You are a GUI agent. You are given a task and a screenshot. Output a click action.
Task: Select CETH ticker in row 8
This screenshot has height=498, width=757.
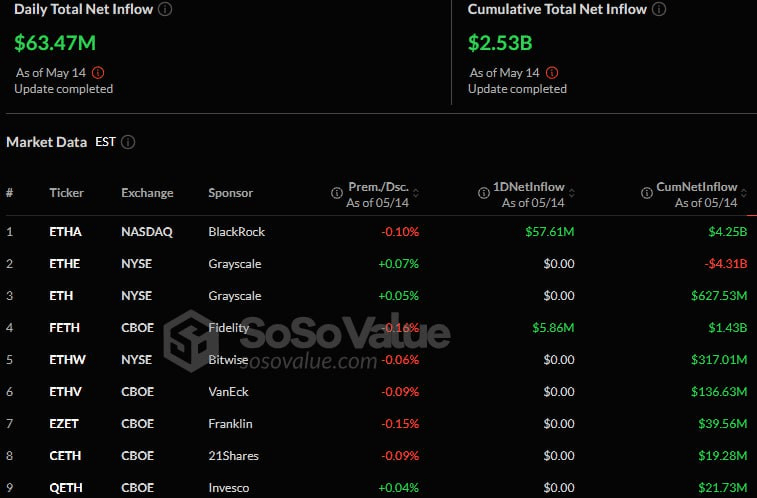click(65, 456)
